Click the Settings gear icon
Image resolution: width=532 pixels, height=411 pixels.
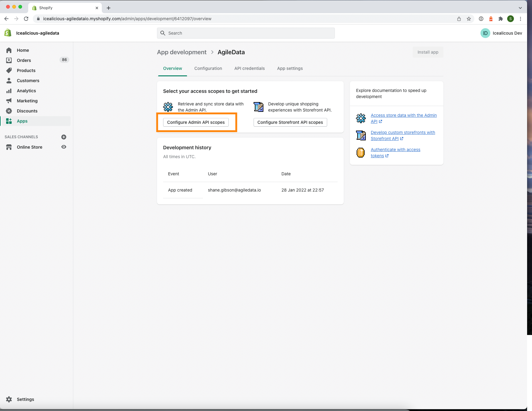tap(9, 399)
